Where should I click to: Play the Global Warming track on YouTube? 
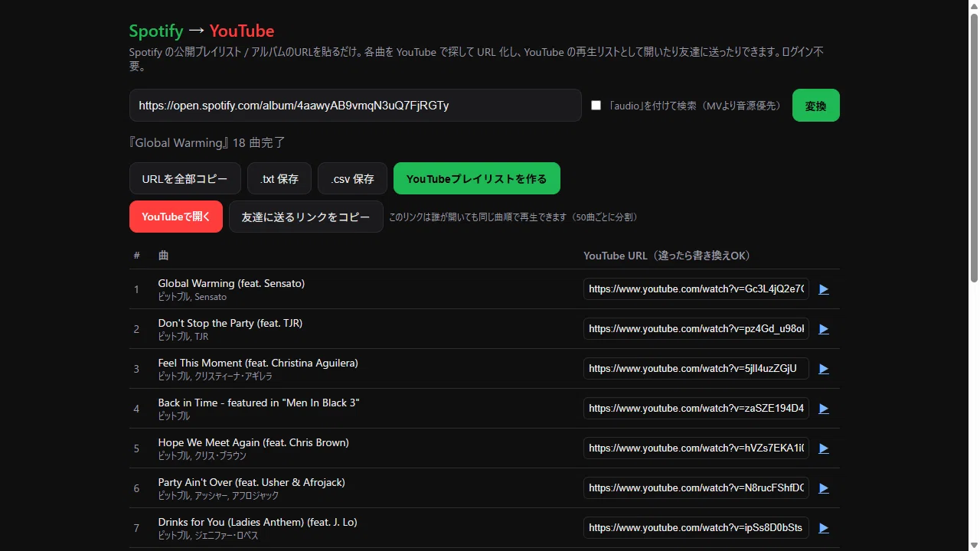click(x=824, y=289)
